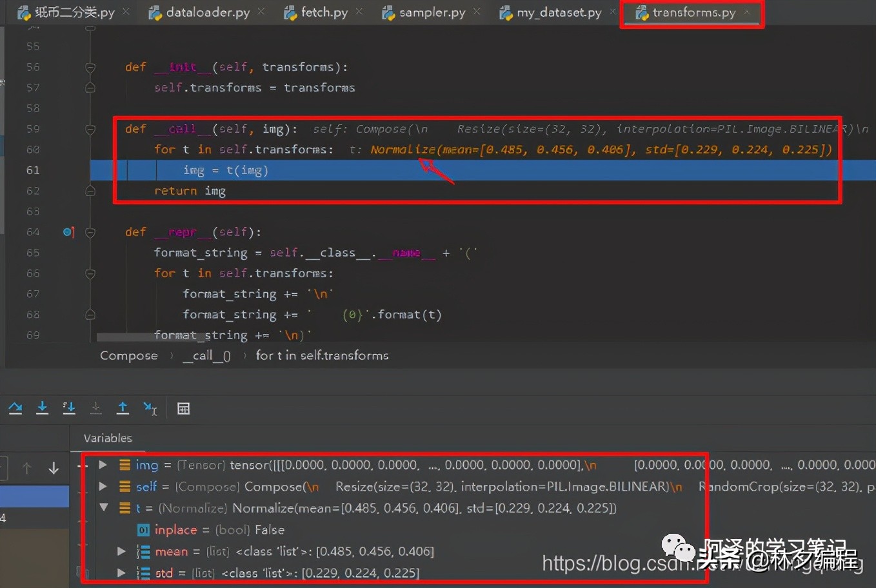
Task: Click the Step Out debugger icon
Action: pos(123,408)
